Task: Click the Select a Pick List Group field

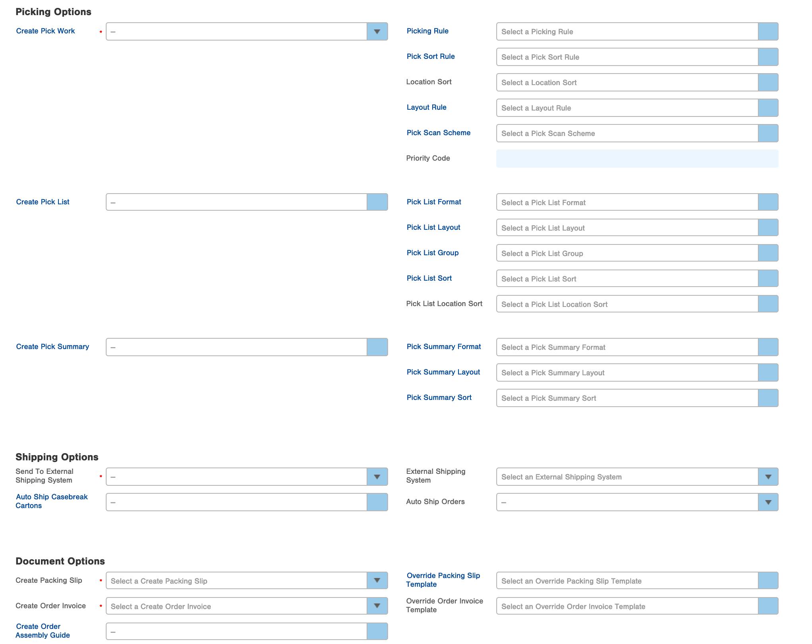Action: point(627,253)
